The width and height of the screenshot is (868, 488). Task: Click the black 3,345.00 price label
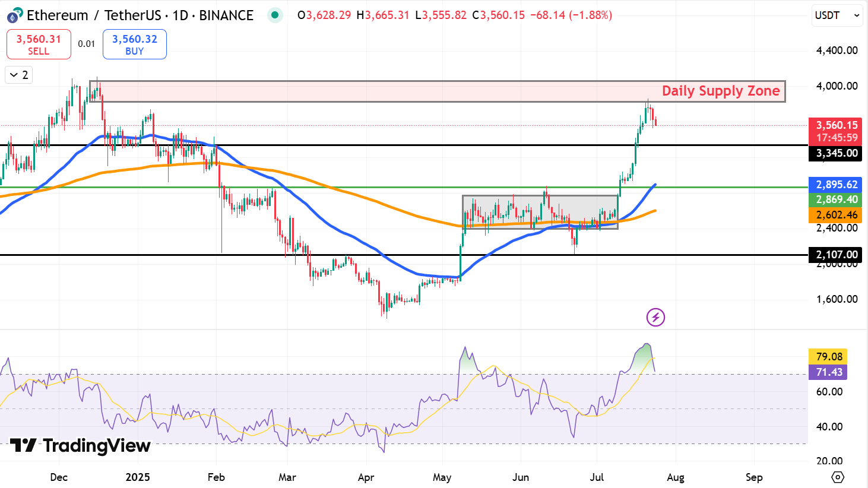[836, 153]
